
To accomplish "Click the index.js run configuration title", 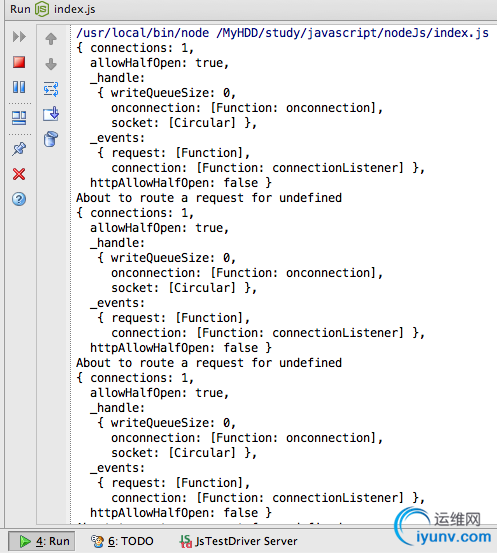I will [x=74, y=9].
